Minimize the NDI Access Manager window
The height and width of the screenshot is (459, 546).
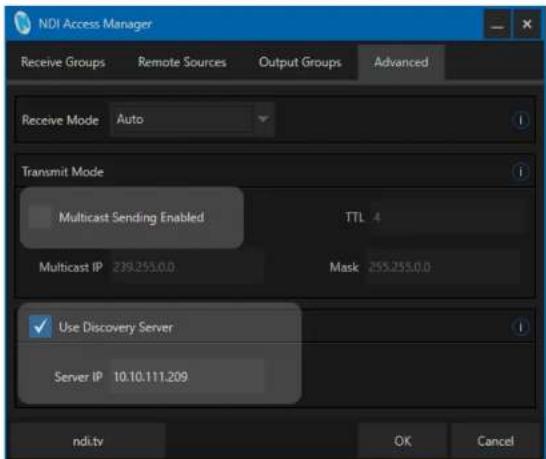(497, 24)
